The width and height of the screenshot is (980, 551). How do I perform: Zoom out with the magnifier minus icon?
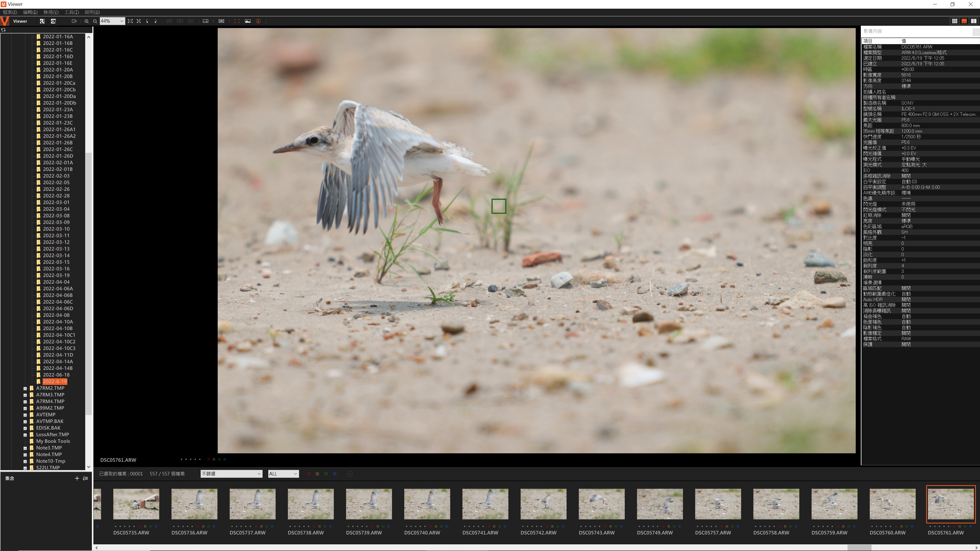click(95, 21)
